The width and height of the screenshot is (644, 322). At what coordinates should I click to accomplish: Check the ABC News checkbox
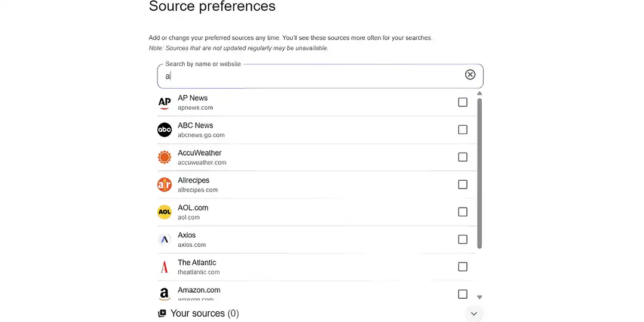coord(463,130)
